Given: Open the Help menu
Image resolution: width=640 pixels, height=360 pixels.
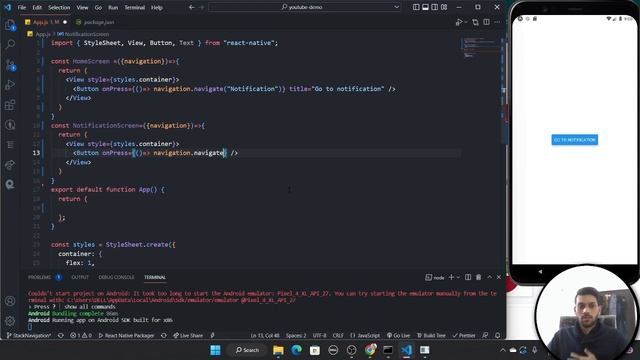Looking at the screenshot, I should (157, 7).
